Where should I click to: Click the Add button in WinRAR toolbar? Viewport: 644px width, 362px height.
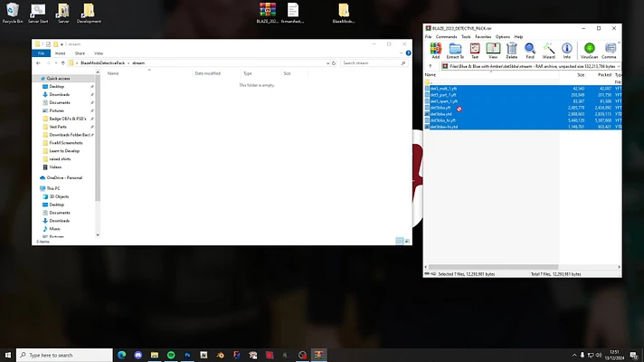pos(435,51)
